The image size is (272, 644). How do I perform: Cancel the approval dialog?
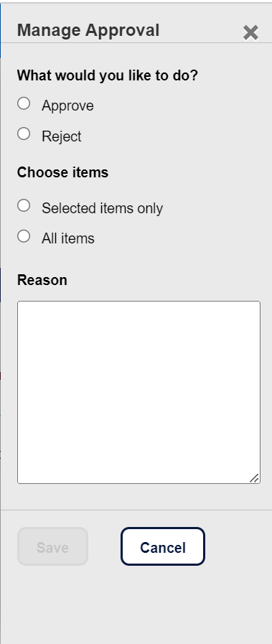[163, 546]
